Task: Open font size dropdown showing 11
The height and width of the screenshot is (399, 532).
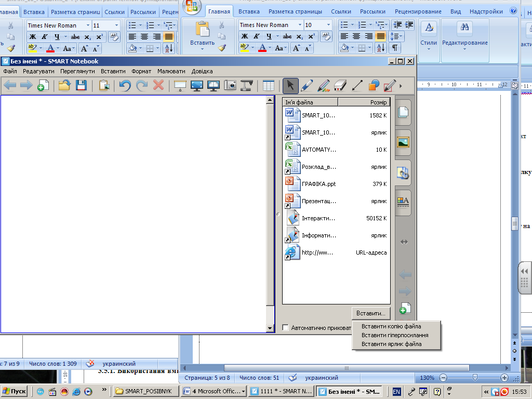Action: click(116, 25)
